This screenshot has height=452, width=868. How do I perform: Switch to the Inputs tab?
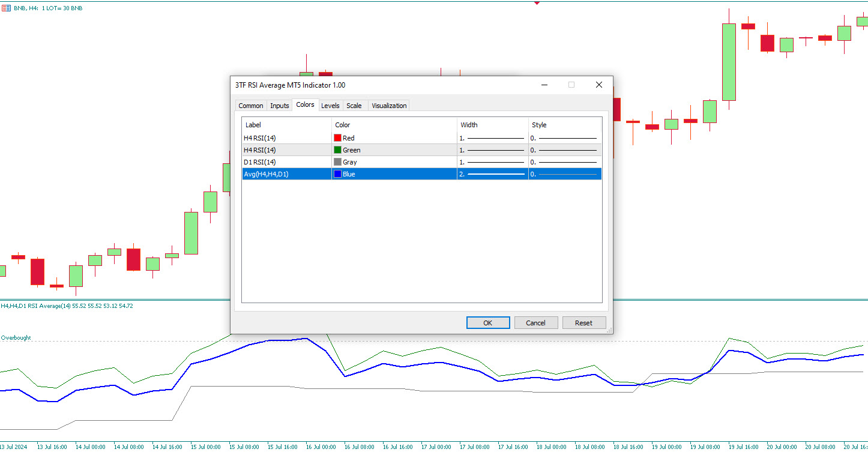[279, 105]
